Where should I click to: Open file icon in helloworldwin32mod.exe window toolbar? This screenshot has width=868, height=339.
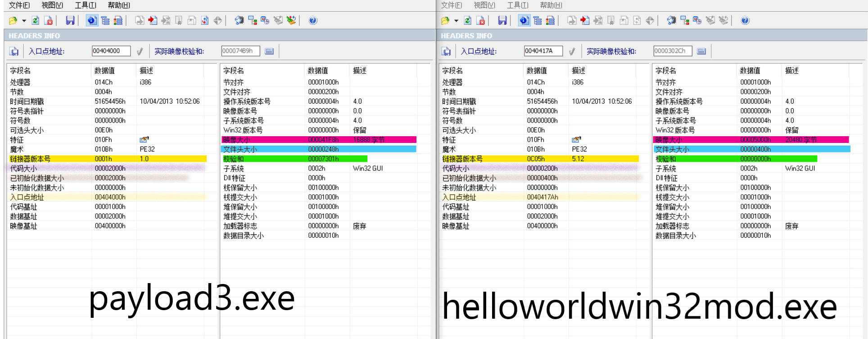[445, 20]
